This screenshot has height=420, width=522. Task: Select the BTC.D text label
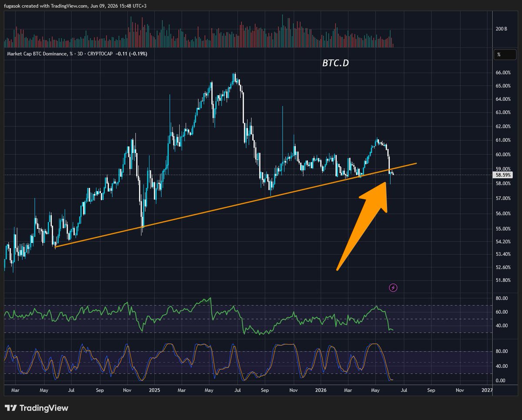335,63
